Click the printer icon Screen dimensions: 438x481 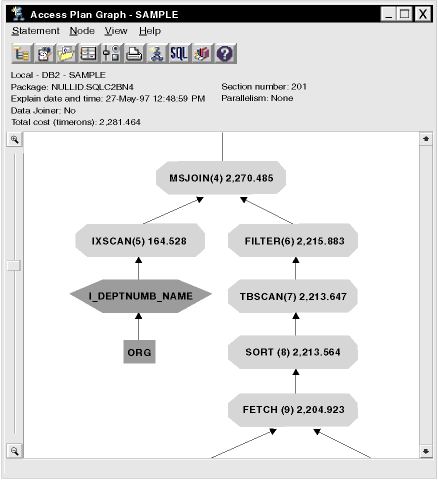[135, 53]
